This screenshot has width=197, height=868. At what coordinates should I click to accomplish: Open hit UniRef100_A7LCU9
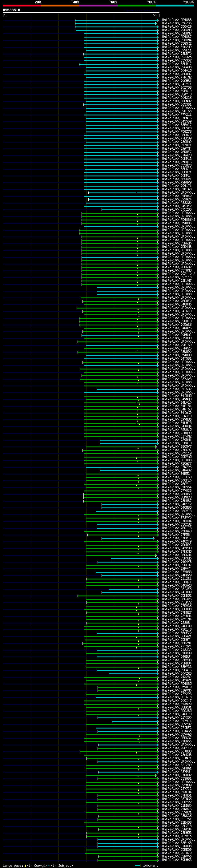pyautogui.click(x=177, y=138)
